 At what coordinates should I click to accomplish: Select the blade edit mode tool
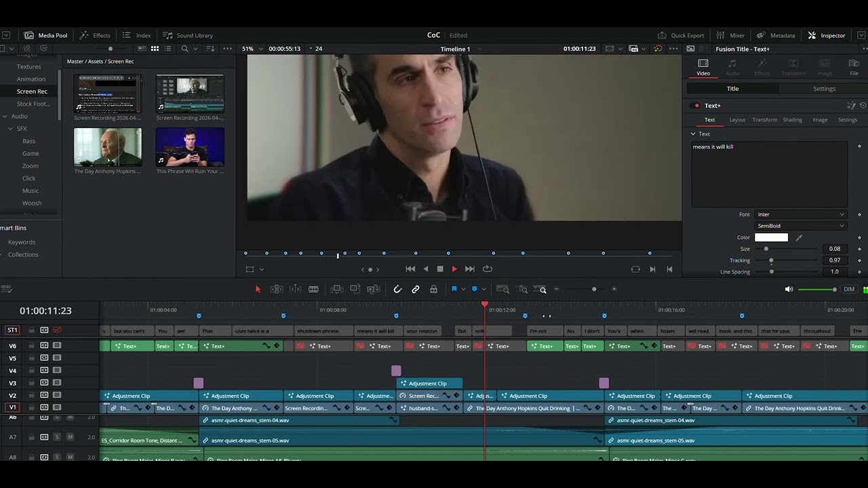coord(313,289)
